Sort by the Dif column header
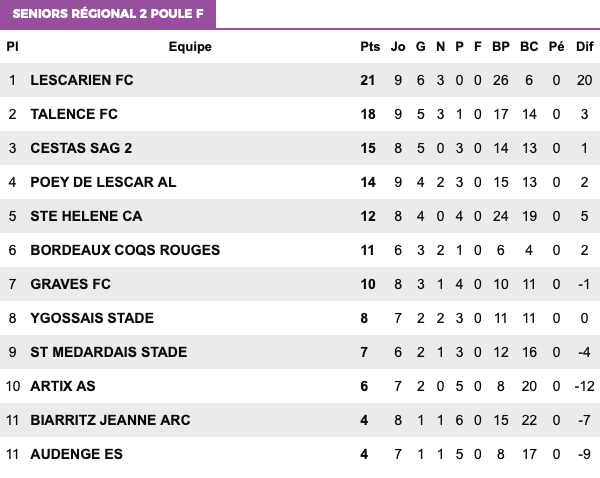This screenshot has width=600, height=478. 585,47
